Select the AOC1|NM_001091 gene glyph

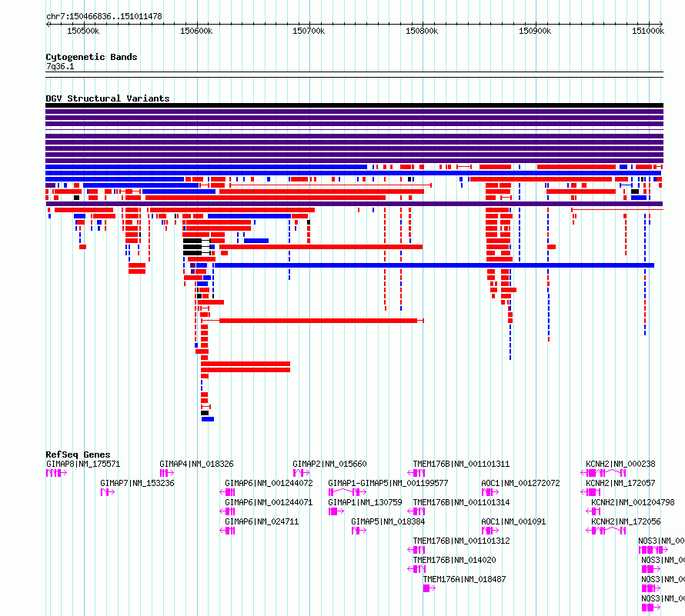point(490,531)
